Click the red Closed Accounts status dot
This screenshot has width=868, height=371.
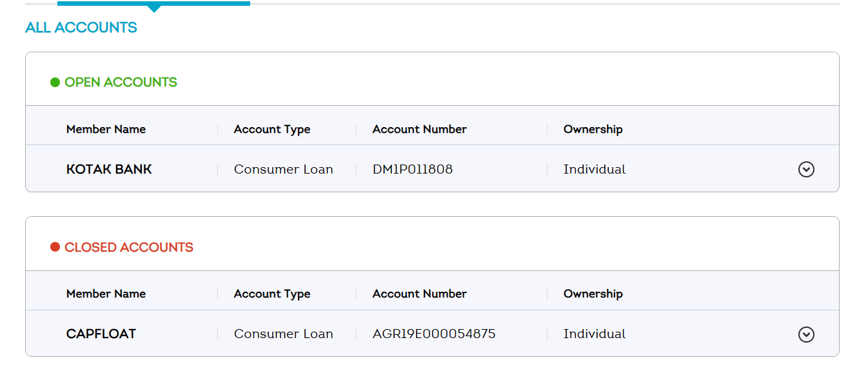pos(55,247)
